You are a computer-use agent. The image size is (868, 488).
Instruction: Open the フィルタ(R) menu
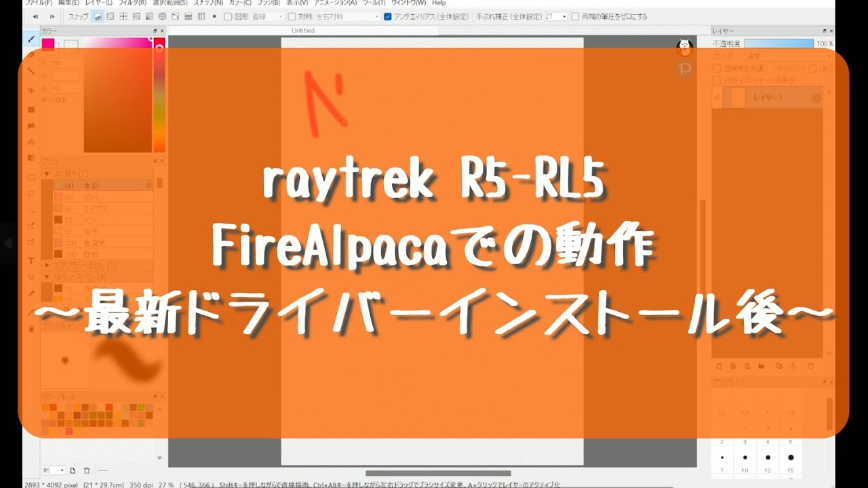point(132,3)
